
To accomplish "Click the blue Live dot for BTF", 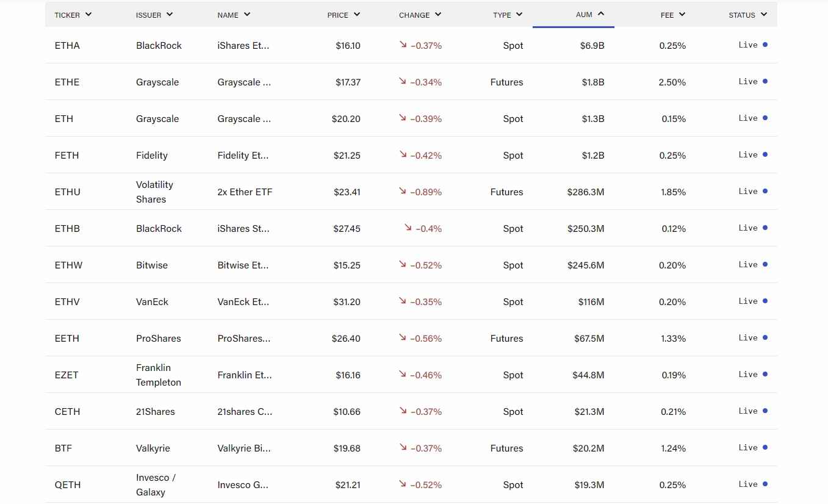I will (765, 447).
